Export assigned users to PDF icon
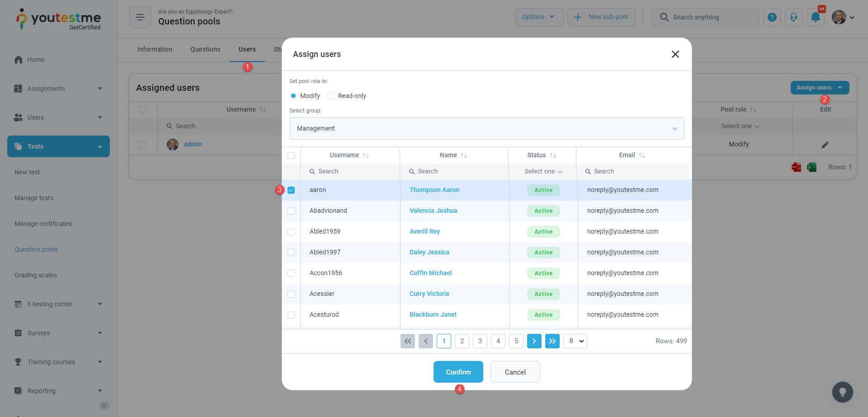 point(796,167)
